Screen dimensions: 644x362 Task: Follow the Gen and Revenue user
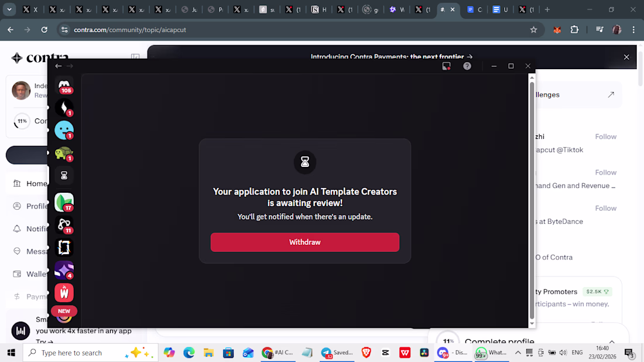[606, 172]
